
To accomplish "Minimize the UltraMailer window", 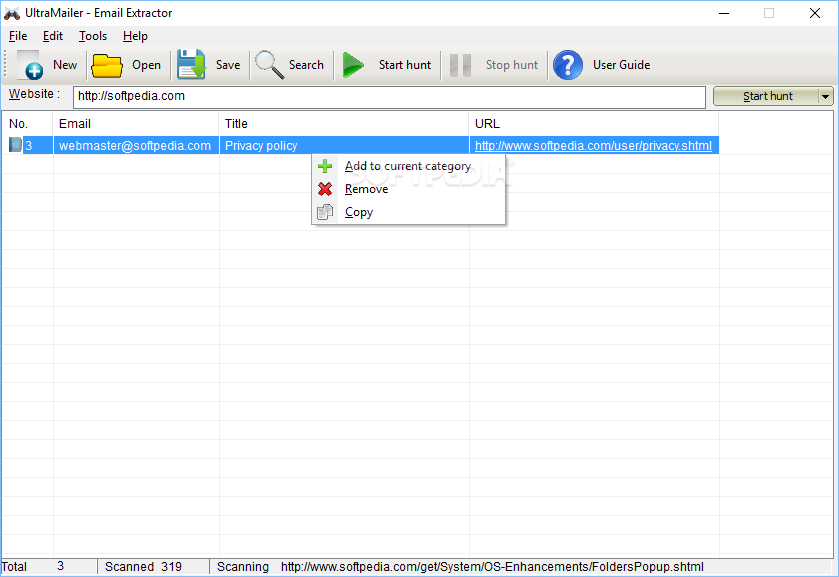I will click(x=723, y=13).
